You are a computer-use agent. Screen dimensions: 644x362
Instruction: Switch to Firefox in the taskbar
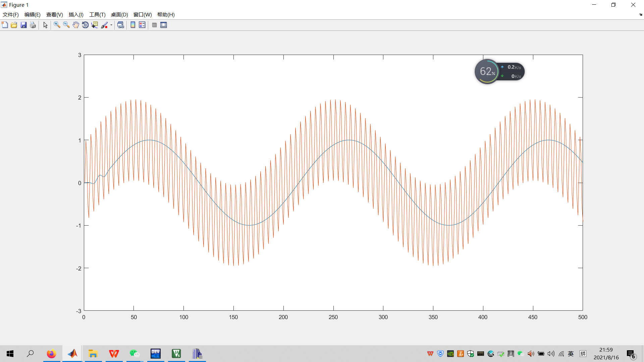pos(51,354)
